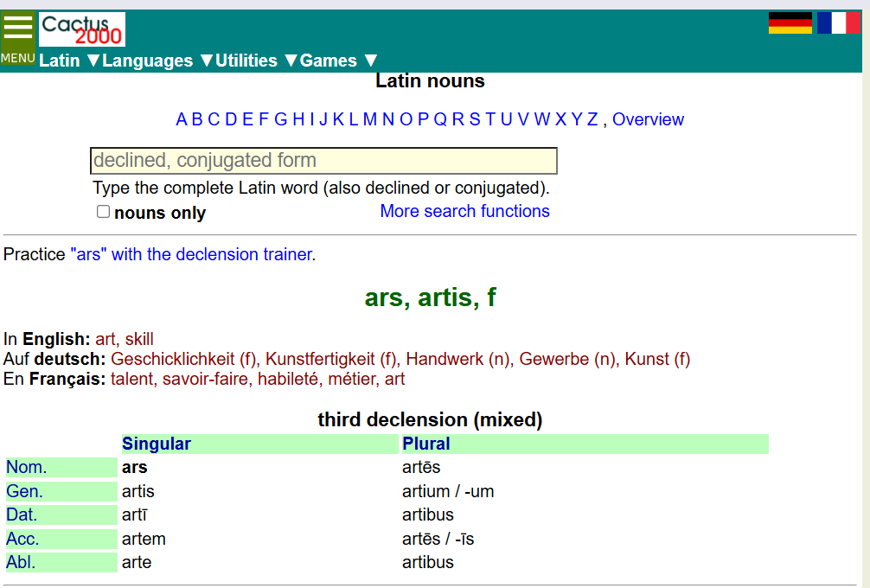Open the Utilities dropdown menu
Image resolution: width=870 pixels, height=588 pixels.
coord(256,61)
